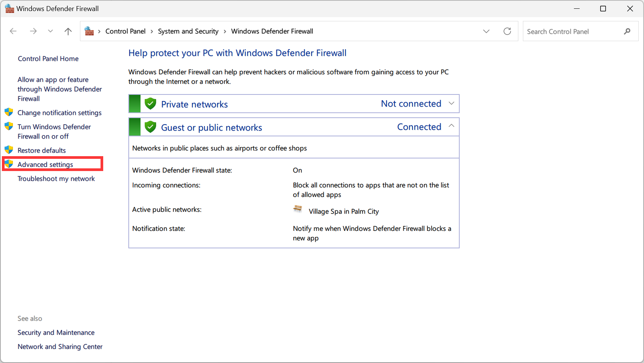Select System and Security breadcrumb
The width and height of the screenshot is (644, 363).
pos(188,31)
